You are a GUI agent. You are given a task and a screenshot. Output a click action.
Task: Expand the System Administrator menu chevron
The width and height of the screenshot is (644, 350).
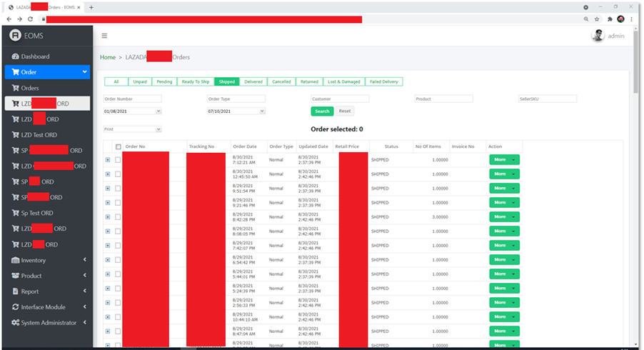[x=85, y=322]
